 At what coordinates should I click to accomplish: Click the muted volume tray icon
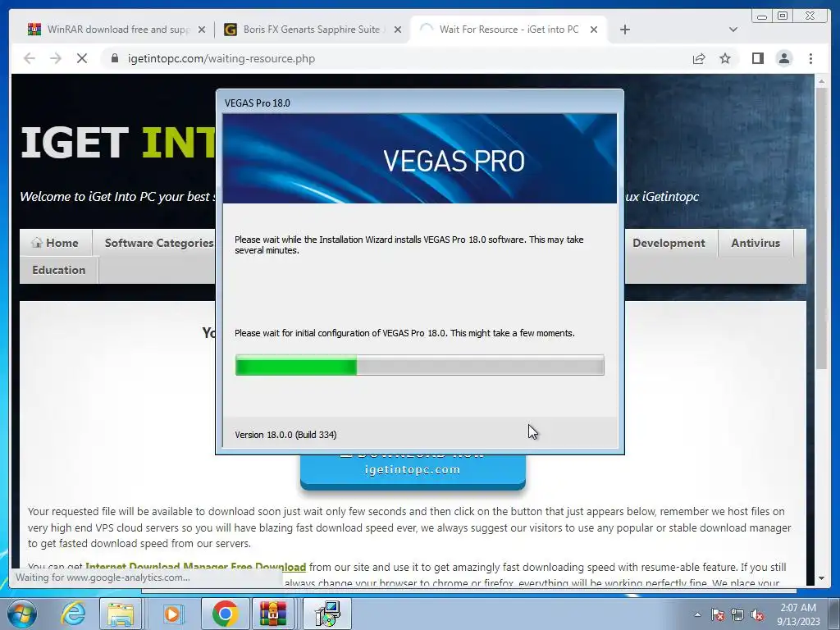tap(757, 614)
